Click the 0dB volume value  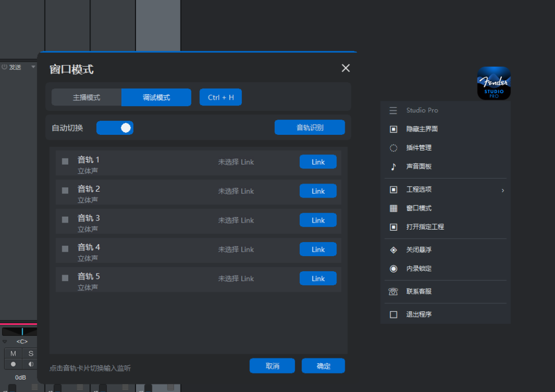point(21,377)
